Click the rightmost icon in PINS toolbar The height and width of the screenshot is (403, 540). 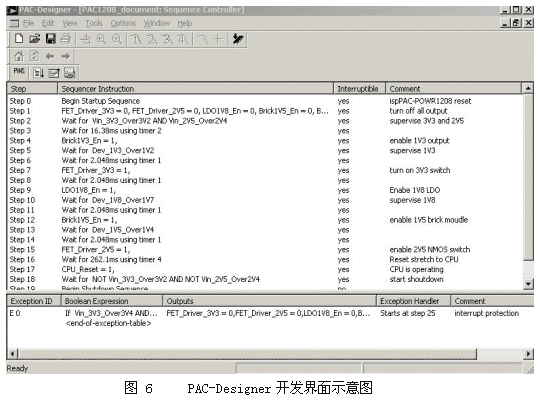69,73
